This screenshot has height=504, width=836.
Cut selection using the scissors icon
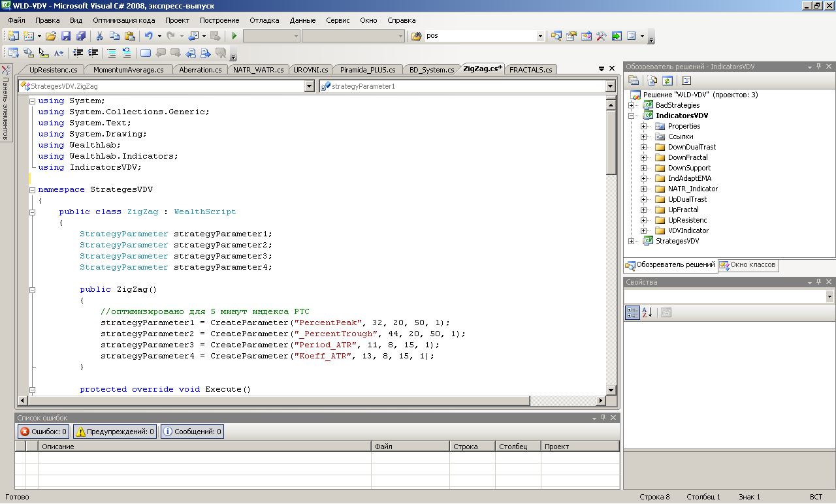[x=100, y=36]
